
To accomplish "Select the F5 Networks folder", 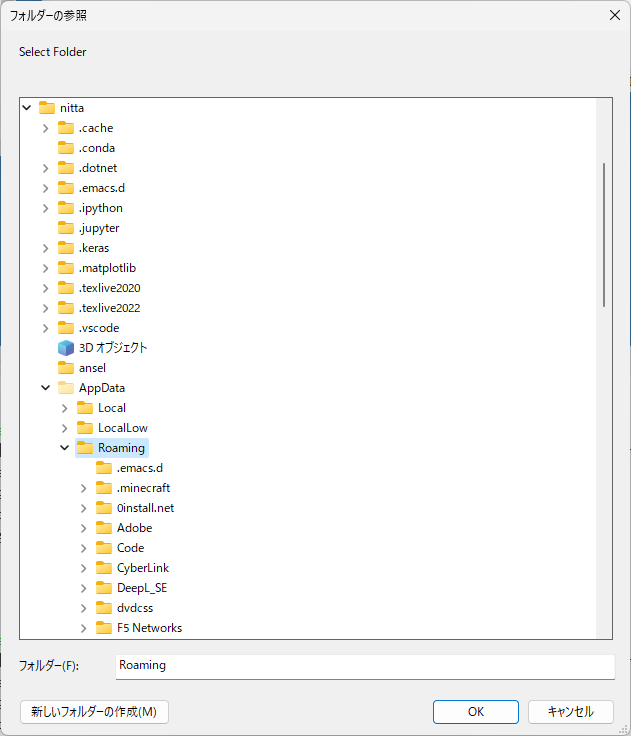I will [x=149, y=628].
